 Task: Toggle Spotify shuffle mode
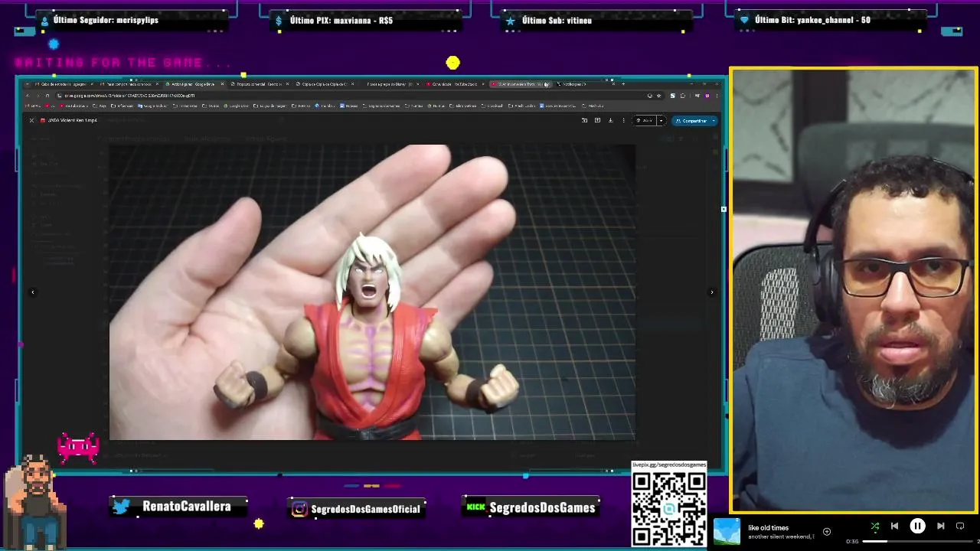(x=875, y=526)
